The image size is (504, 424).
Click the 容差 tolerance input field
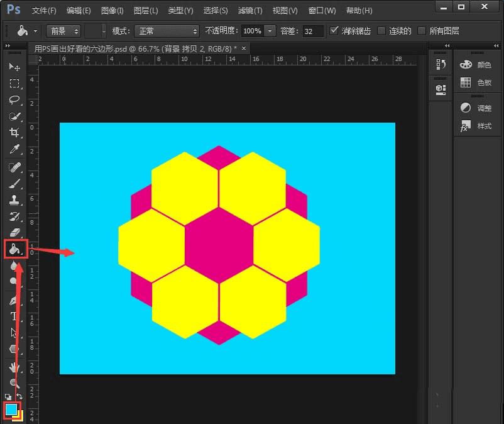(312, 31)
